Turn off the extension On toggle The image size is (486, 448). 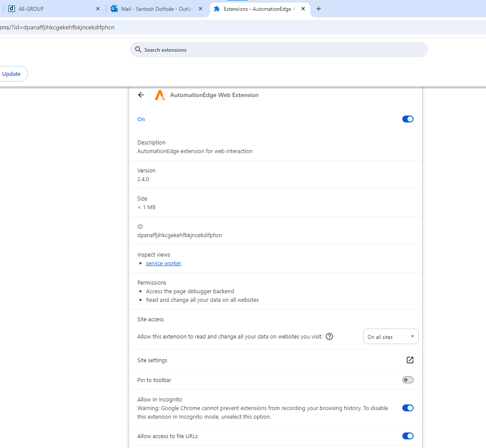point(408,119)
